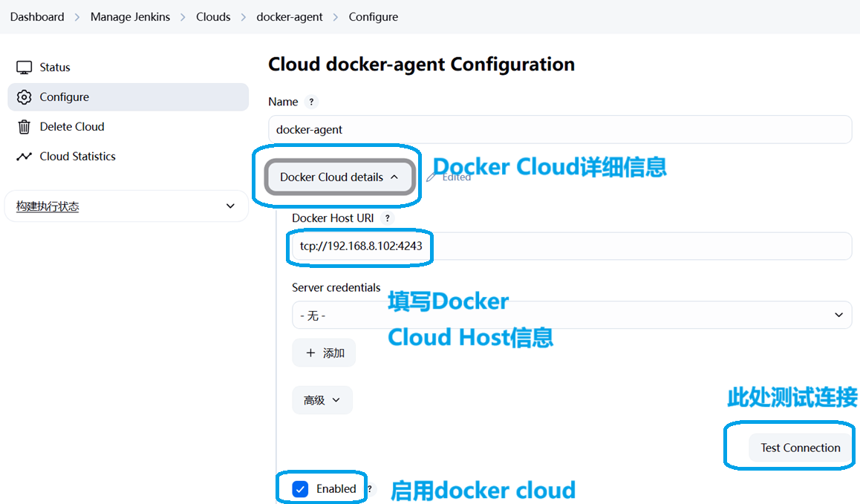The height and width of the screenshot is (504, 860).
Task: Select Configure in the sidebar
Action: click(x=128, y=97)
